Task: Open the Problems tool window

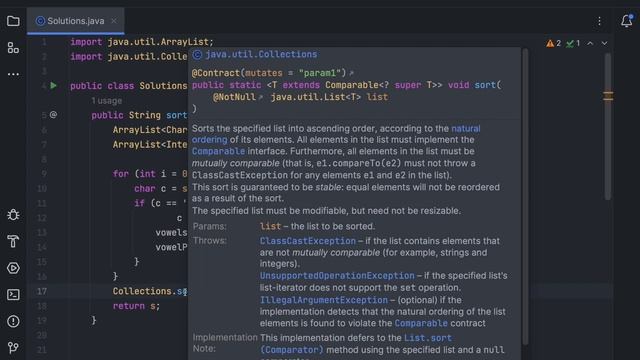Action: click(x=13, y=321)
